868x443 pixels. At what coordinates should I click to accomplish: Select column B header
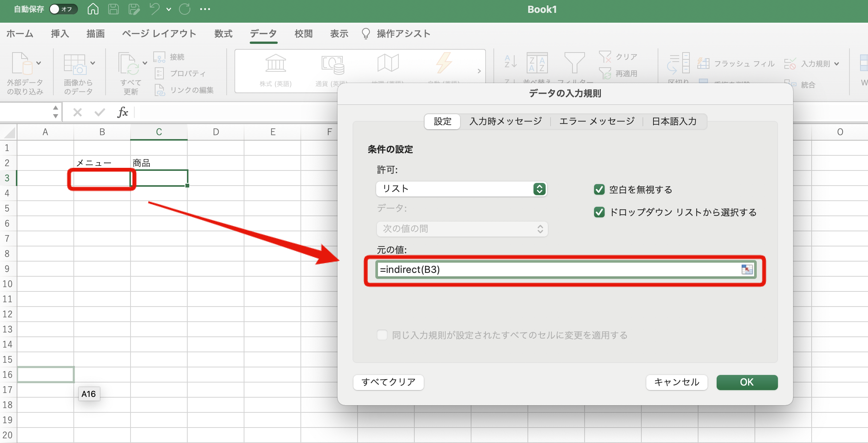pyautogui.click(x=102, y=132)
